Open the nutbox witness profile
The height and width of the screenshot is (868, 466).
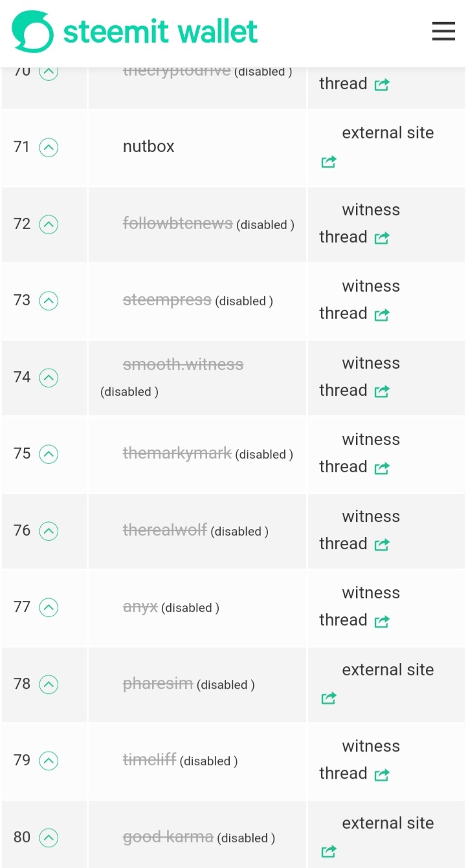pos(149,147)
